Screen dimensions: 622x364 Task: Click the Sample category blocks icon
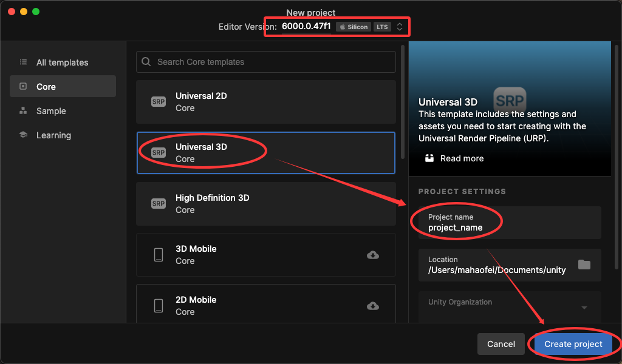point(23,110)
